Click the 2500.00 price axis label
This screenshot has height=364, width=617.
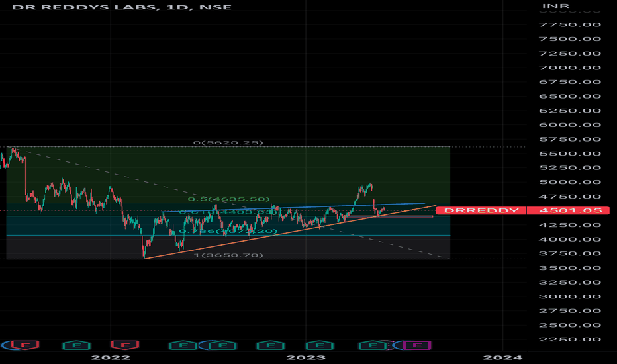pyautogui.click(x=570, y=325)
